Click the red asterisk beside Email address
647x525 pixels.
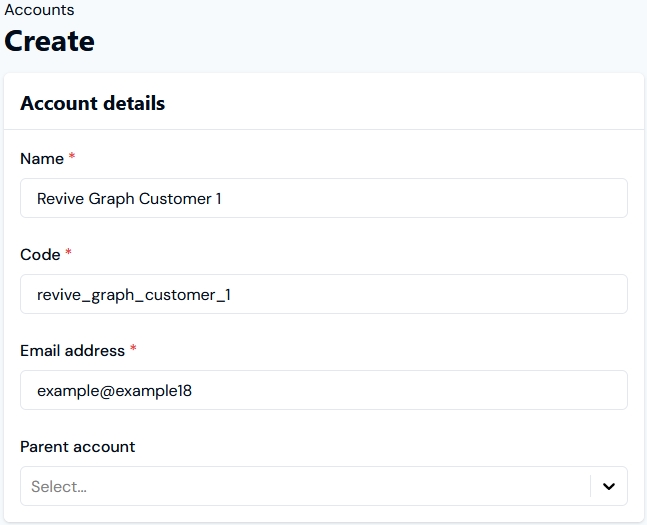coord(133,348)
